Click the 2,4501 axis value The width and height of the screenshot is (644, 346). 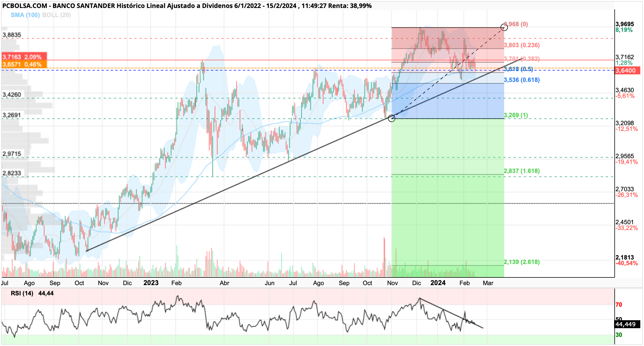(625, 222)
